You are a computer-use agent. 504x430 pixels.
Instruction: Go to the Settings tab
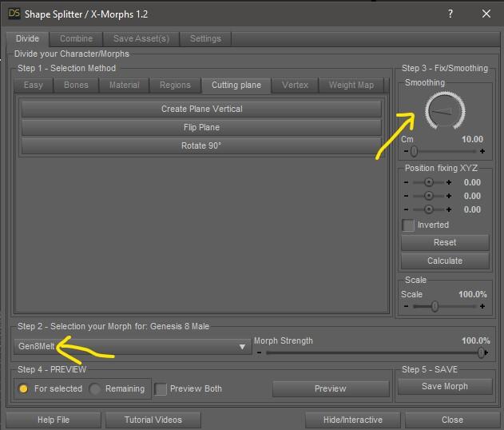(x=205, y=39)
